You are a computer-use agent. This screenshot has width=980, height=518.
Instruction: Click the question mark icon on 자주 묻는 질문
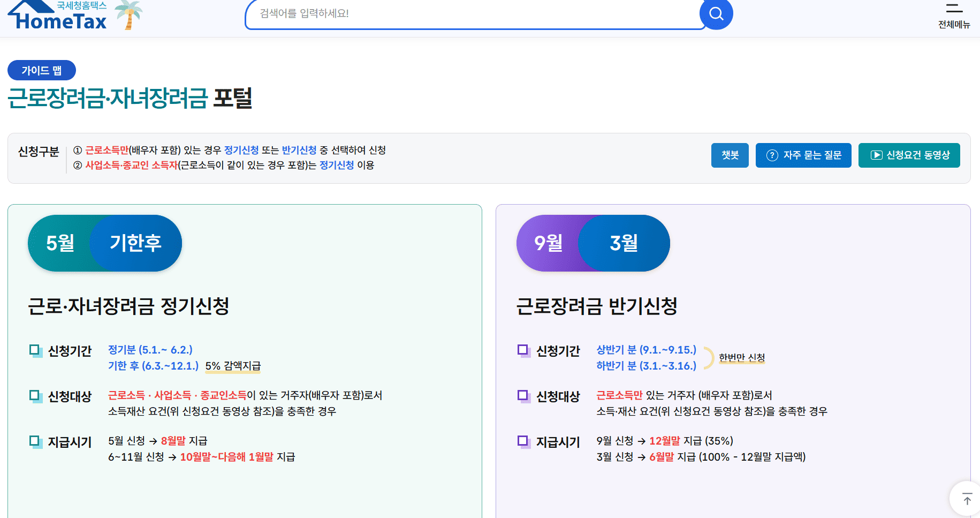772,155
